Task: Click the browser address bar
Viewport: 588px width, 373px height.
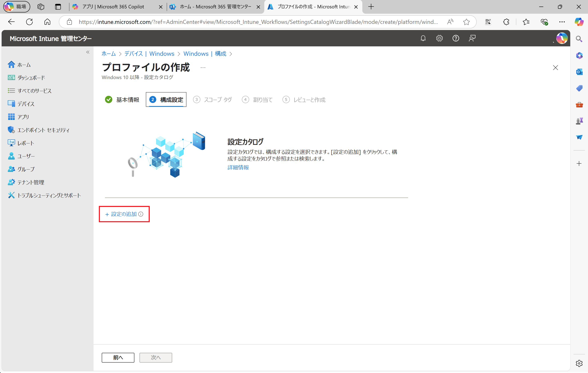Action: point(244,22)
